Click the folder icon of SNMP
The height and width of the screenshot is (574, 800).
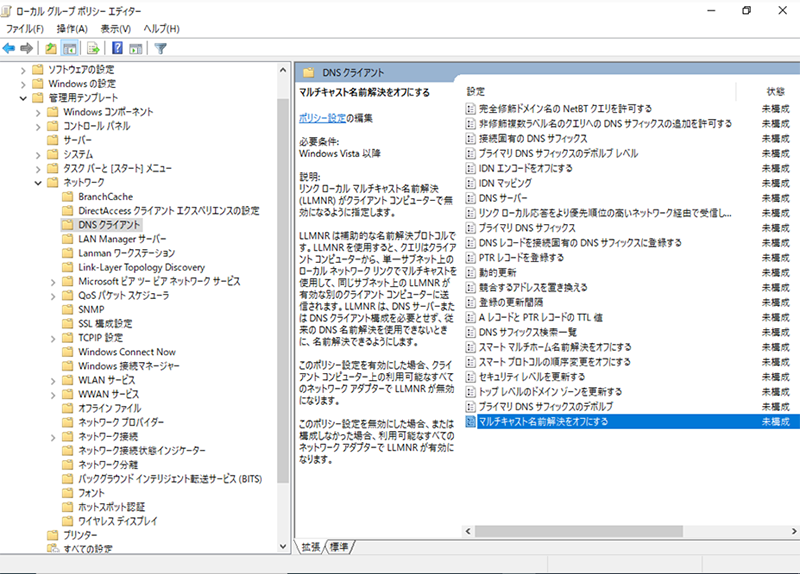tap(67, 309)
